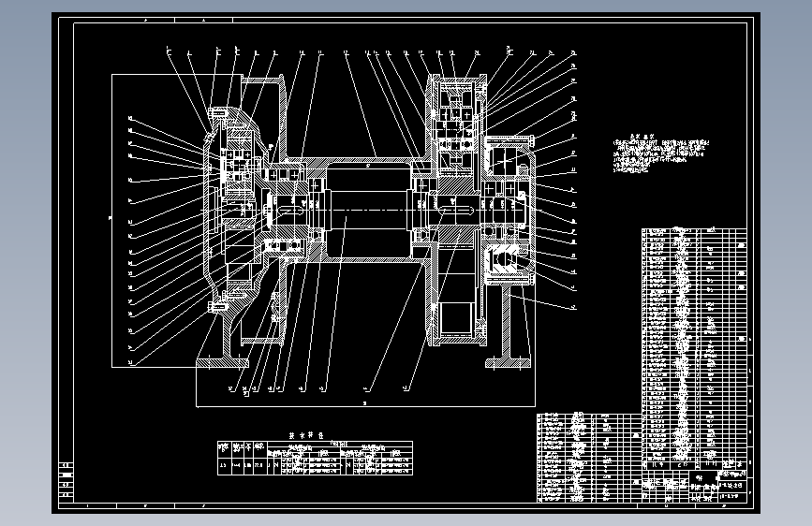
Task: Click the tall parts list table
Action: pyautogui.click(x=694, y=348)
